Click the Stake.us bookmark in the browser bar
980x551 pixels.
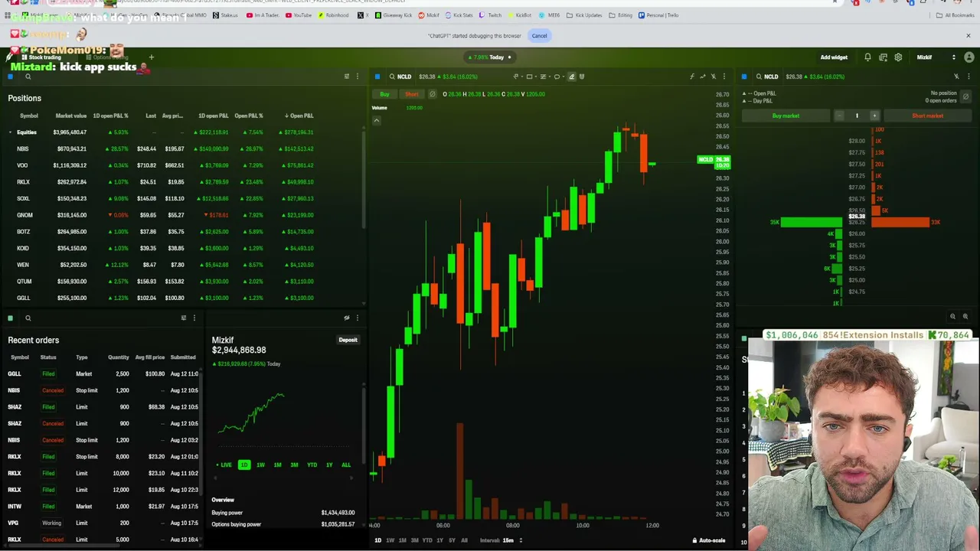225,15
